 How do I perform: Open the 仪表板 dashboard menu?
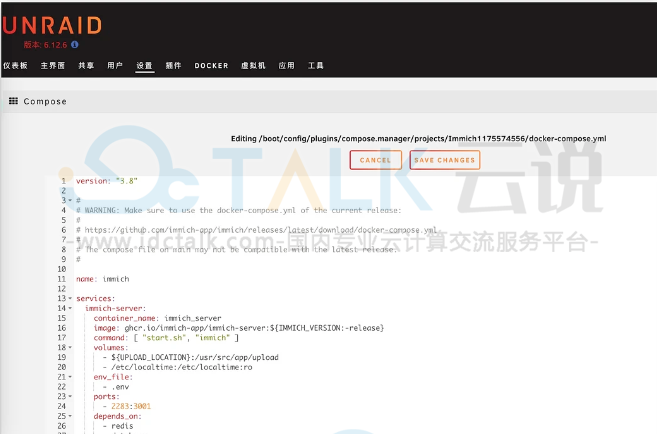click(15, 65)
